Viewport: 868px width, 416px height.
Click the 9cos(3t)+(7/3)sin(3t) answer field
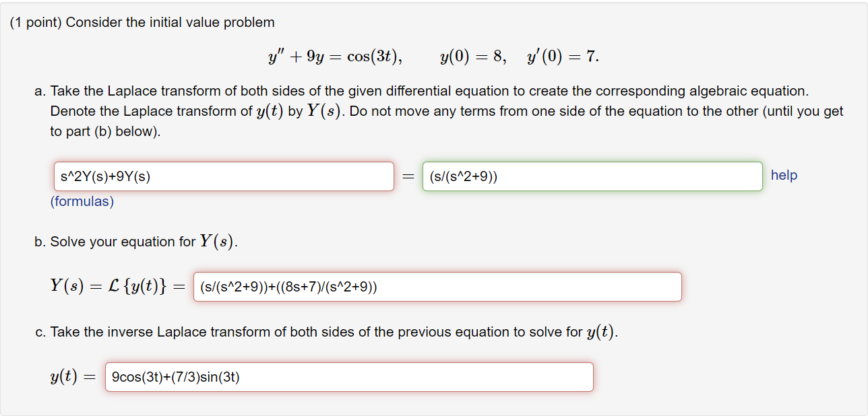[348, 376]
